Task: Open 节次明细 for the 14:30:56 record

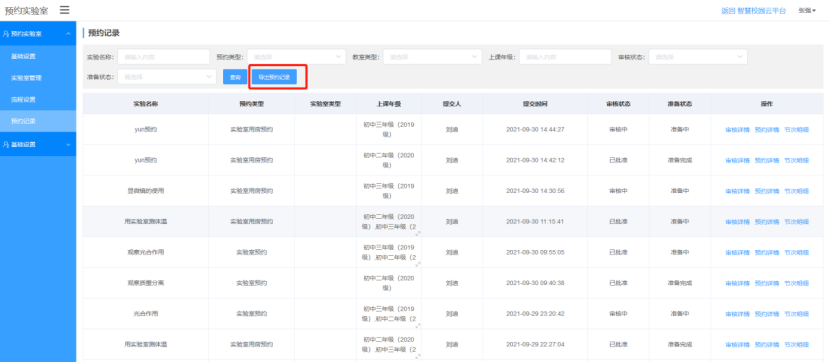Action: [796, 190]
